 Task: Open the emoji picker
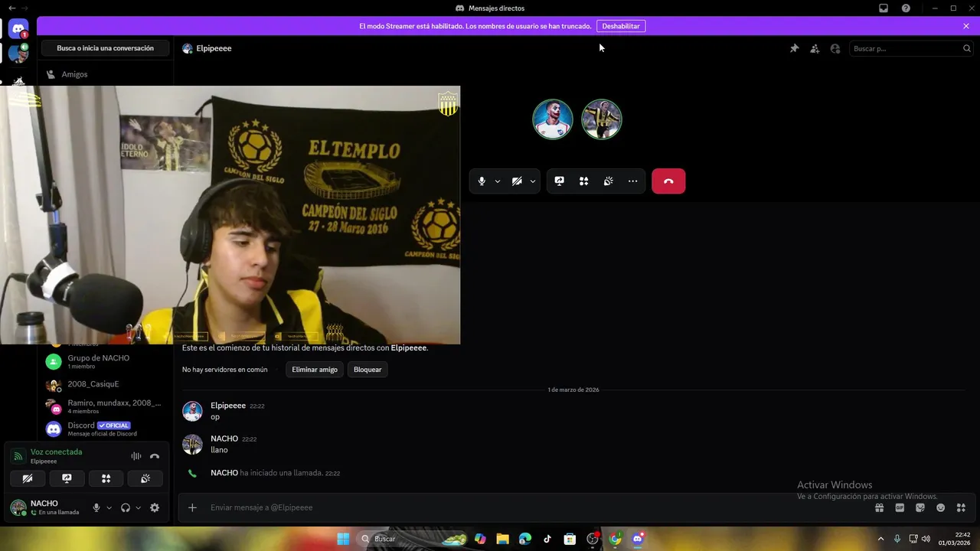pos(941,507)
